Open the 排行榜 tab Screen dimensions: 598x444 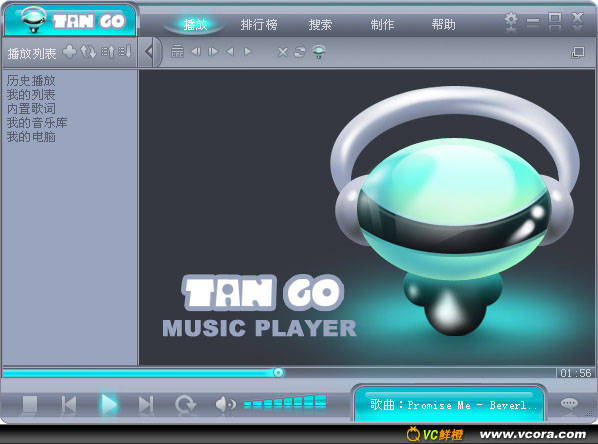pos(259,25)
